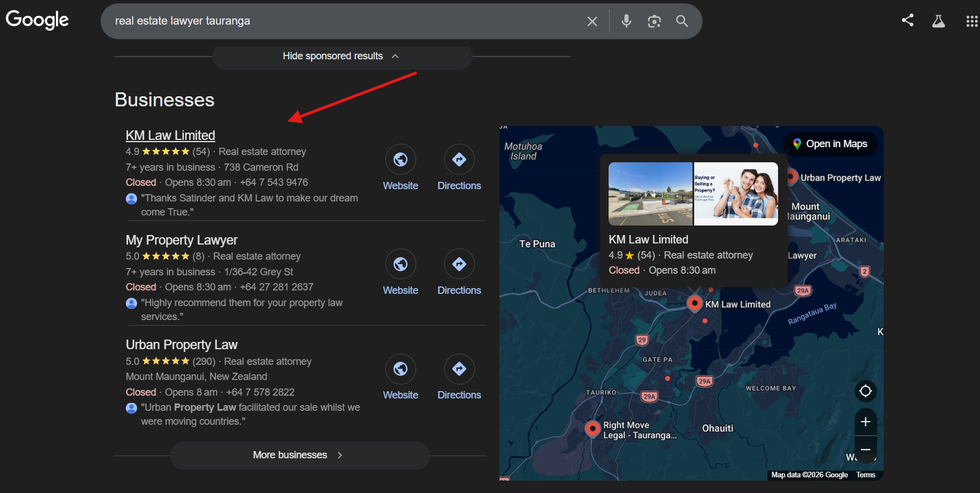The image size is (980, 493).
Task: Open the Urban Property Law listing title
Action: click(x=182, y=345)
